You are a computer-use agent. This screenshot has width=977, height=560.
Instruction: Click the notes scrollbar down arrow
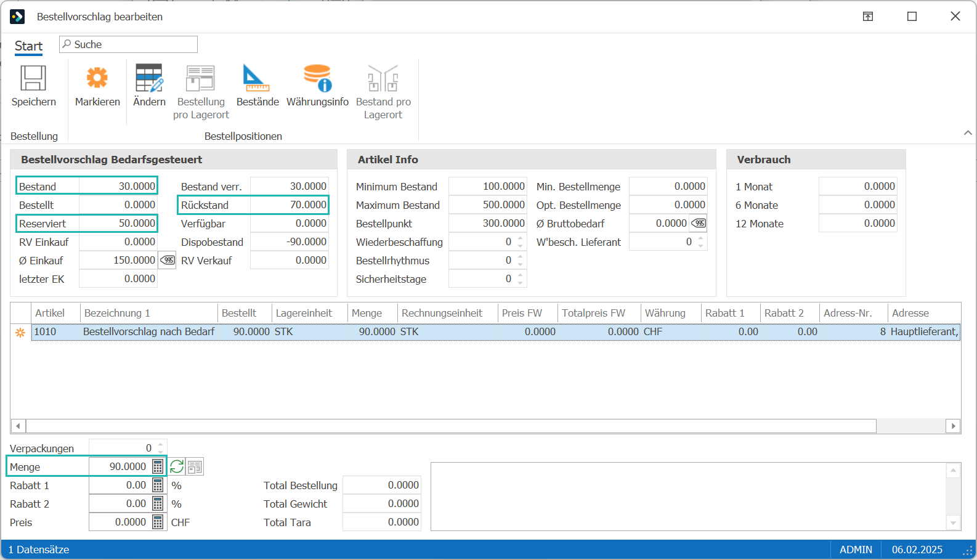tap(953, 523)
